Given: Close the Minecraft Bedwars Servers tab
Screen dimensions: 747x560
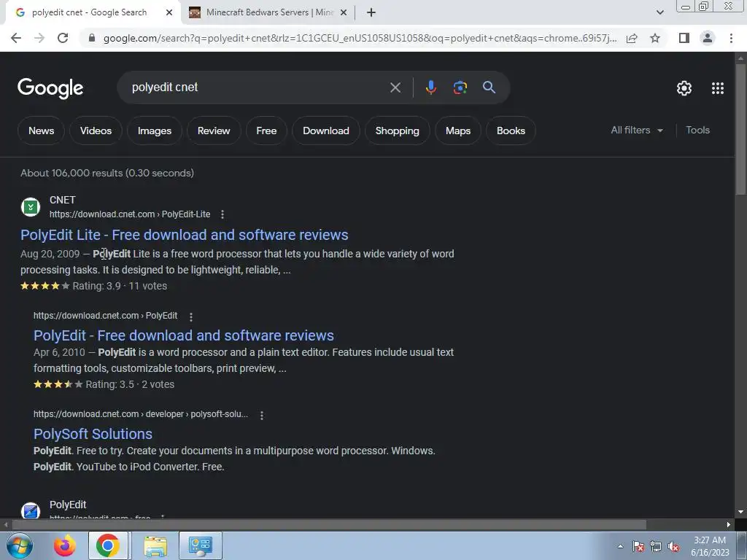Looking at the screenshot, I should pos(344,13).
